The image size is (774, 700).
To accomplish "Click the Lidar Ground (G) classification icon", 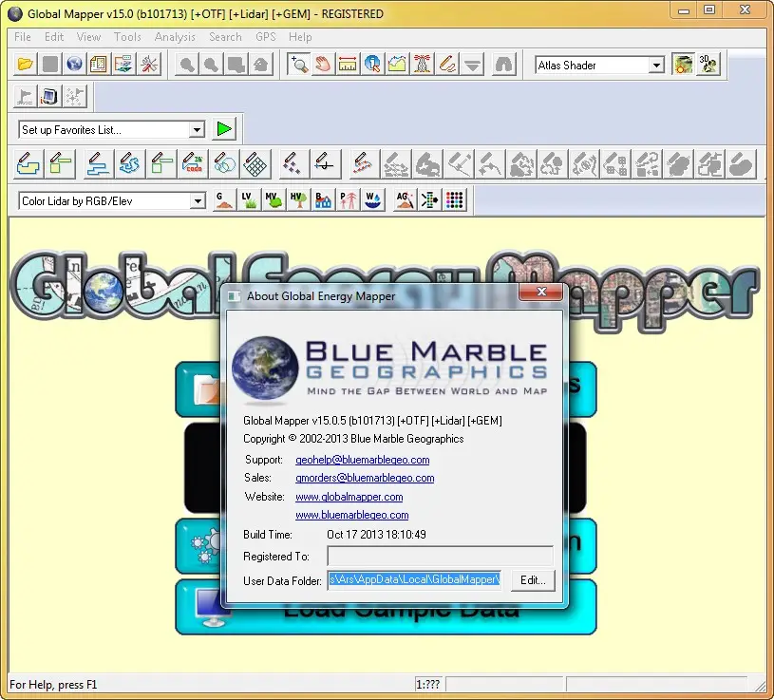I will 223,199.
